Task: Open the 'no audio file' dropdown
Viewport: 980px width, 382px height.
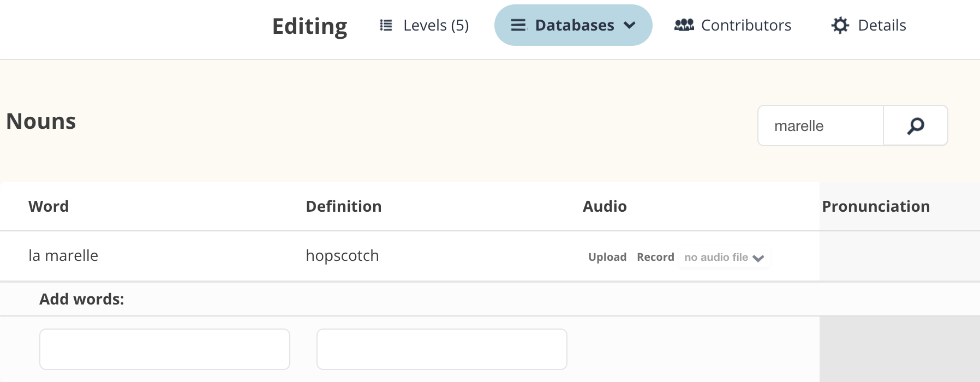Action: (724, 258)
